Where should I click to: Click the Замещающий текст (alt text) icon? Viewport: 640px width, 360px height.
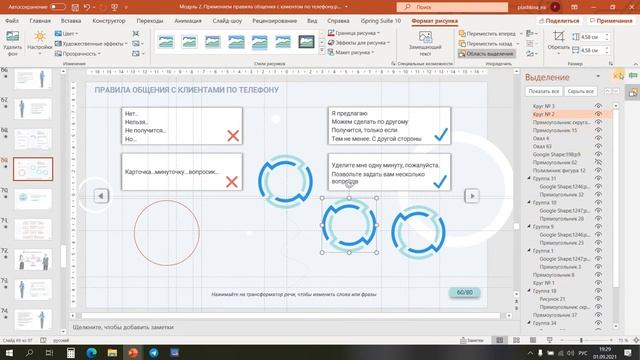click(425, 37)
